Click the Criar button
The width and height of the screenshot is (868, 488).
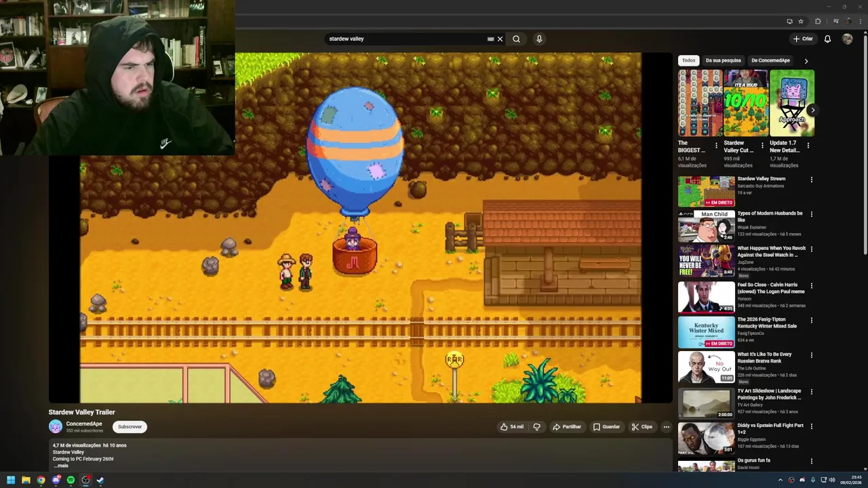point(803,39)
